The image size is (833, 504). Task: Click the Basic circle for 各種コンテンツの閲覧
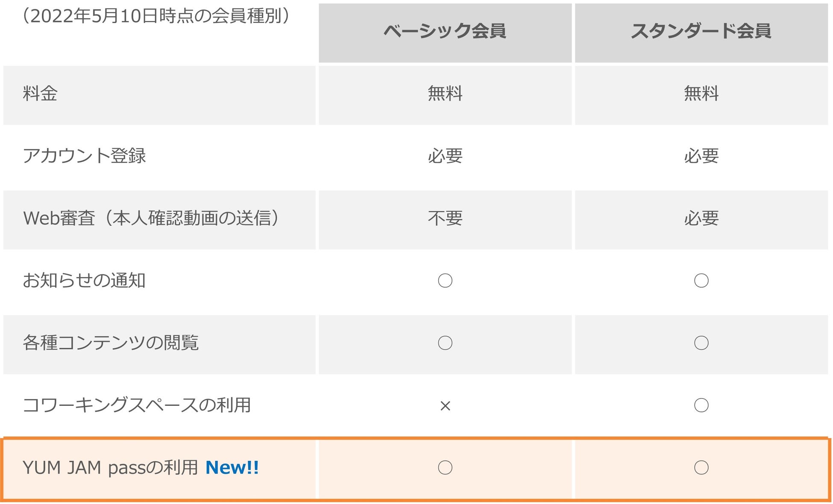(445, 343)
